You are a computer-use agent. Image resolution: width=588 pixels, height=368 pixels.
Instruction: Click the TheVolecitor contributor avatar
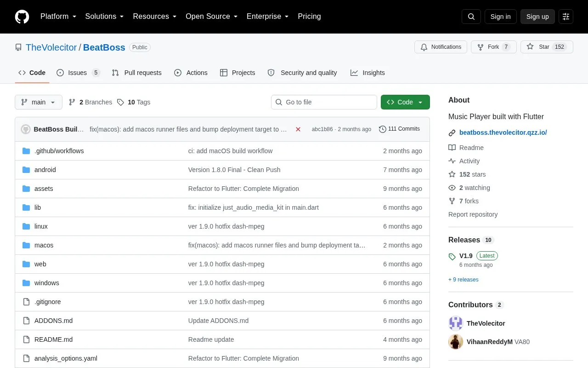tap(456, 323)
